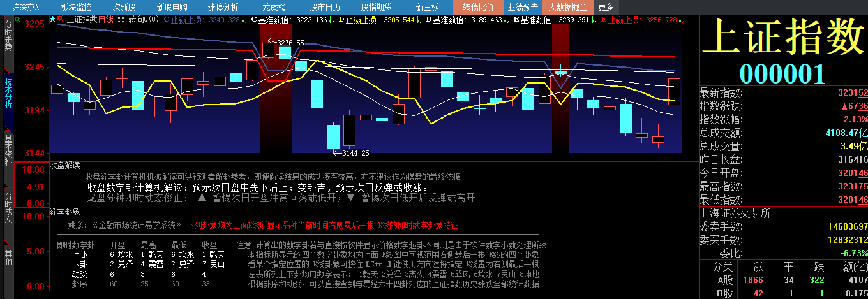This screenshot has width=868, height=299.
Task: Switch to 板块监控 tab
Action: pos(76,7)
